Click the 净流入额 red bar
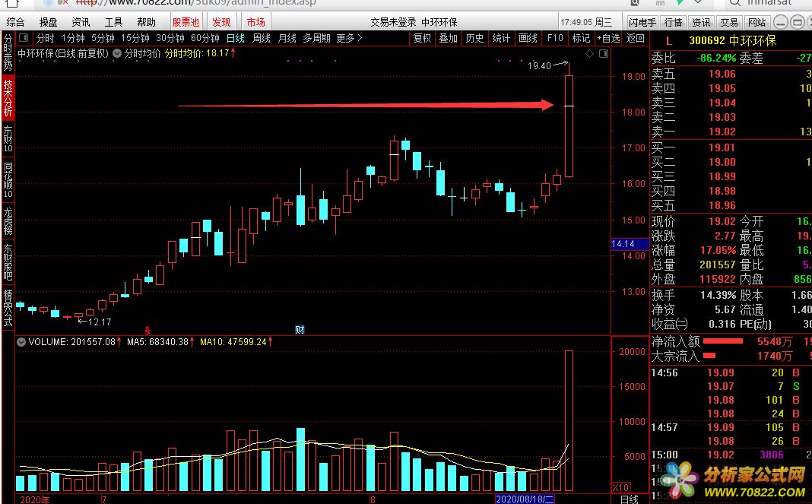Image resolution: width=812 pixels, height=504 pixels. pos(723,341)
